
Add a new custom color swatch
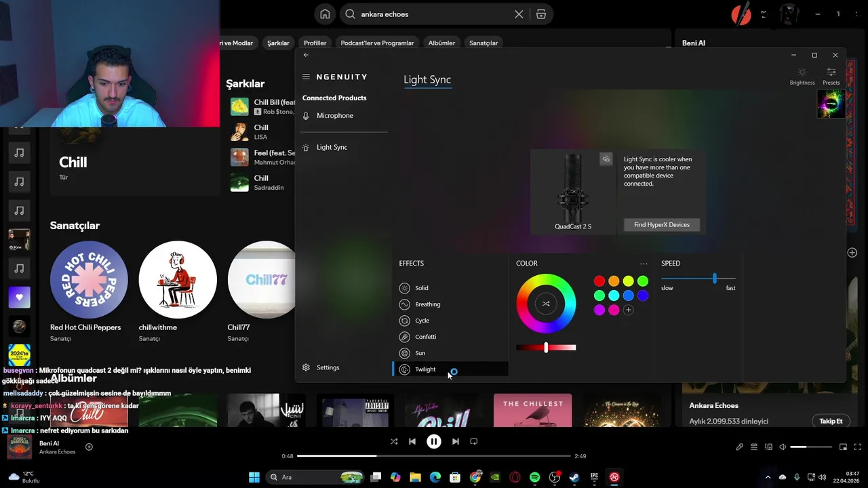629,310
